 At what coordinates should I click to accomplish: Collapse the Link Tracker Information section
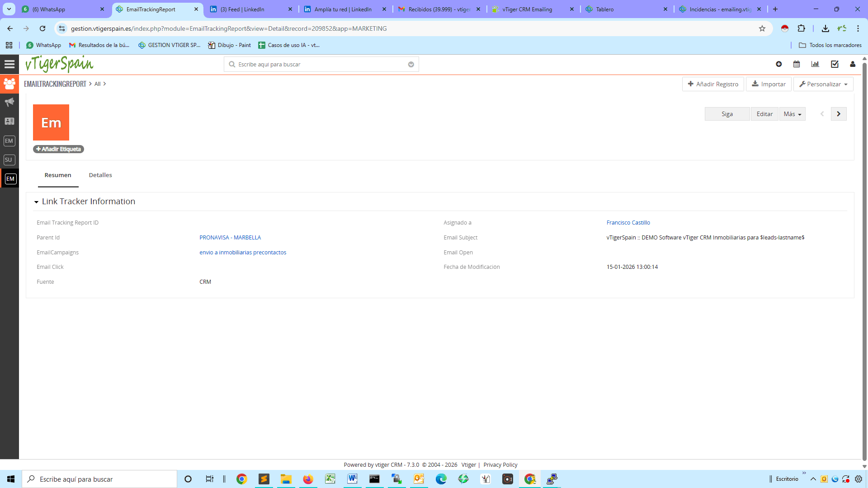pos(37,202)
